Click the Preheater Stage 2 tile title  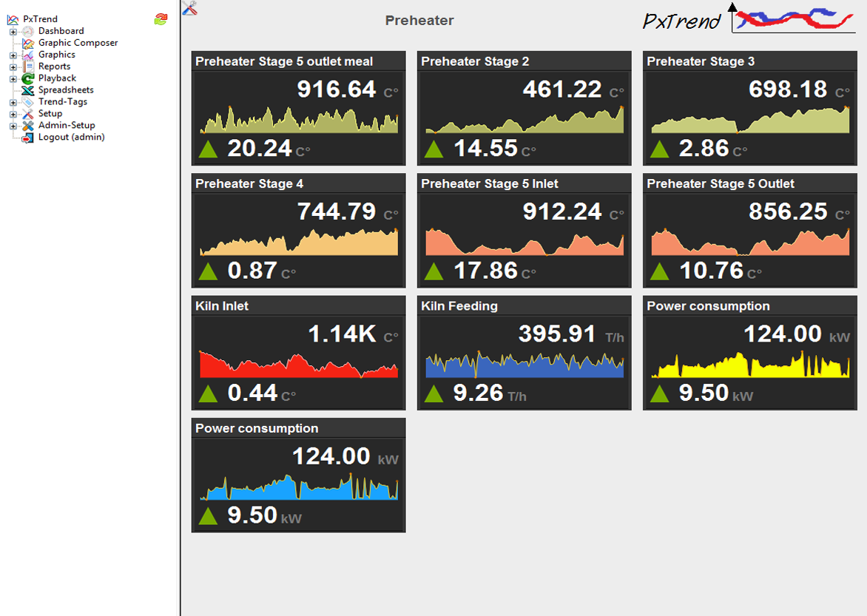click(475, 61)
